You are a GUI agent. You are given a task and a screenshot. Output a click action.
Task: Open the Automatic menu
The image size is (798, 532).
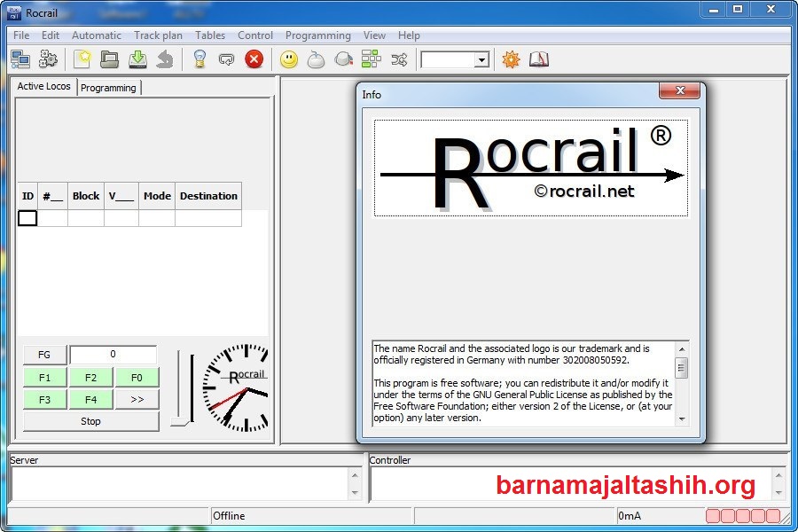tap(96, 35)
